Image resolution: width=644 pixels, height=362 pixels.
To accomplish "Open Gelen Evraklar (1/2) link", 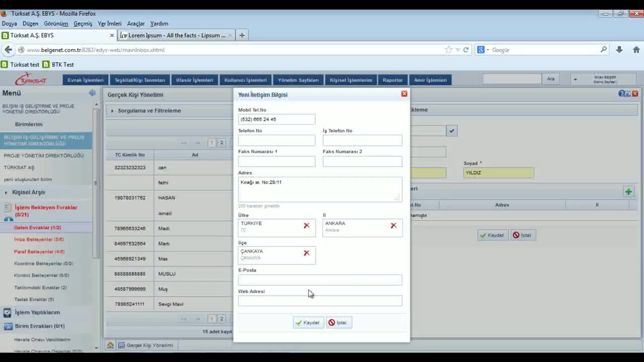I will (37, 228).
